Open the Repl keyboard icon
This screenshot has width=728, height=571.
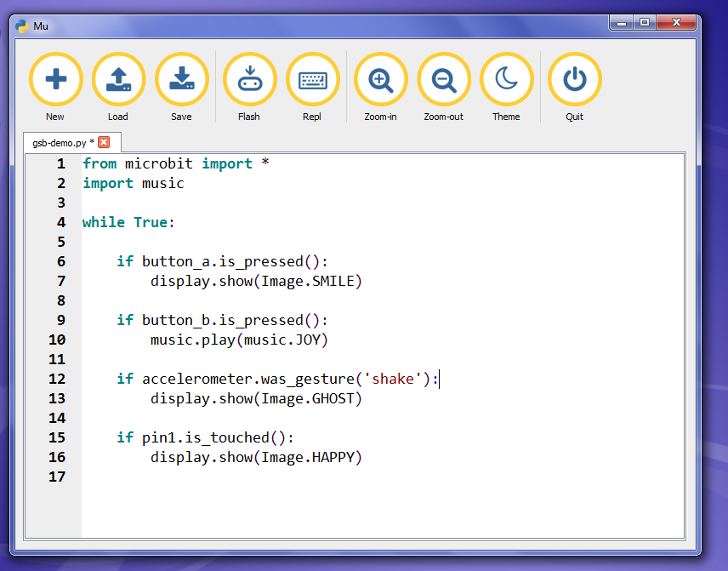point(312,80)
